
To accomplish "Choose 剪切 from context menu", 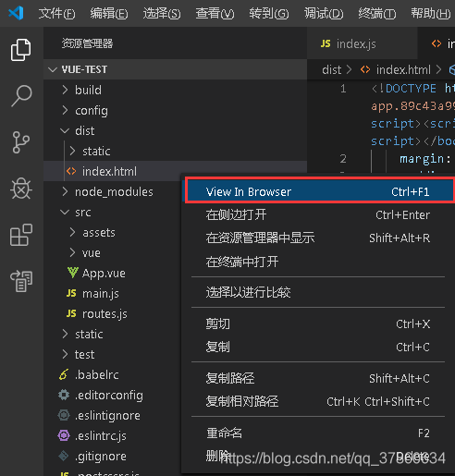I will click(x=318, y=323).
